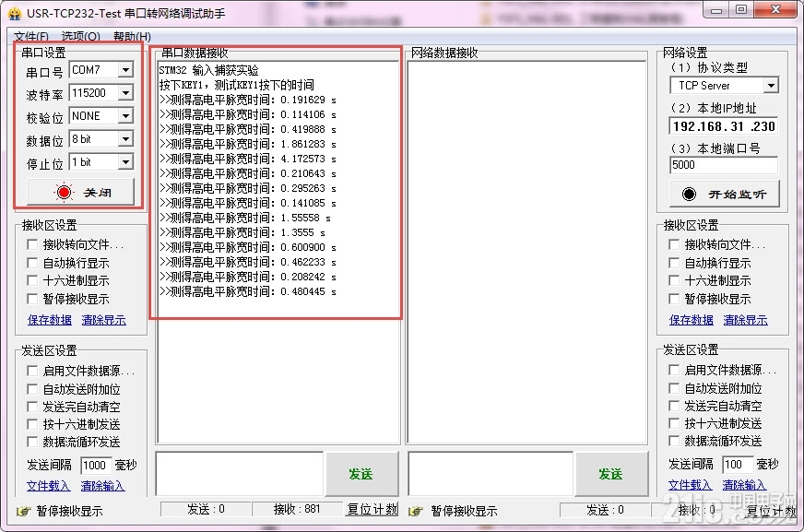The height and width of the screenshot is (532, 804).
Task: Enable serial 自动发送附加位 checkbox
Action: point(32,389)
